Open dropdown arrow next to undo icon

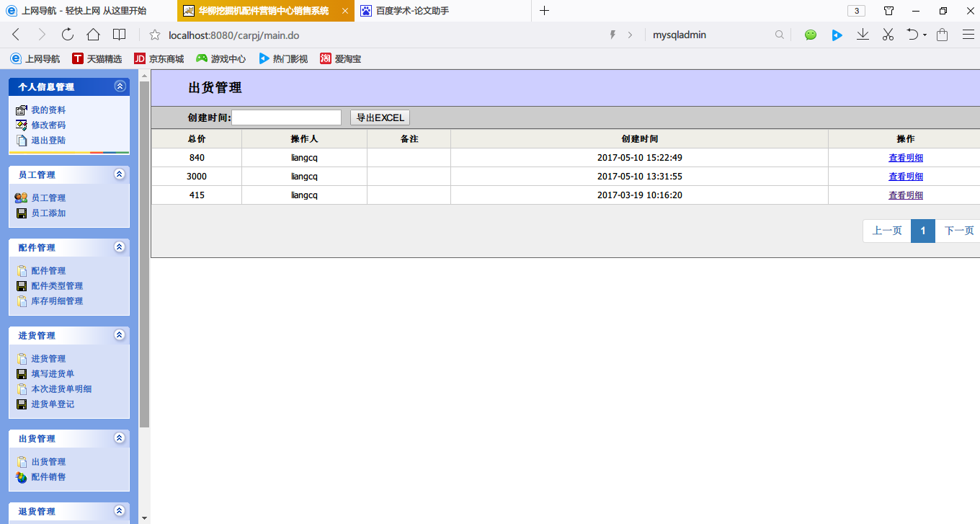pos(925,35)
